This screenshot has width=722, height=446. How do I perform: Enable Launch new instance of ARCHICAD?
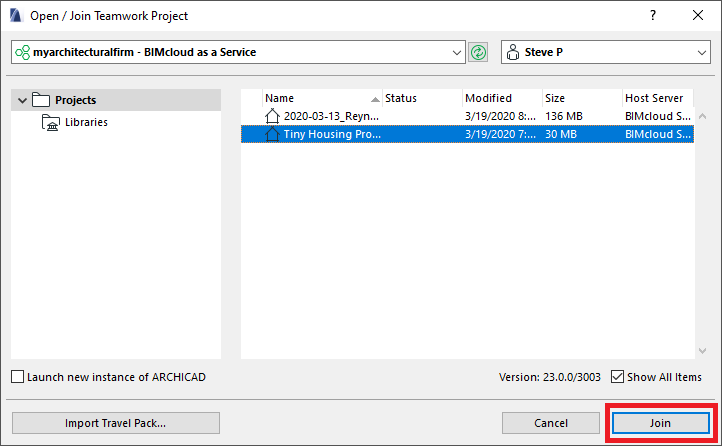pyautogui.click(x=18, y=377)
